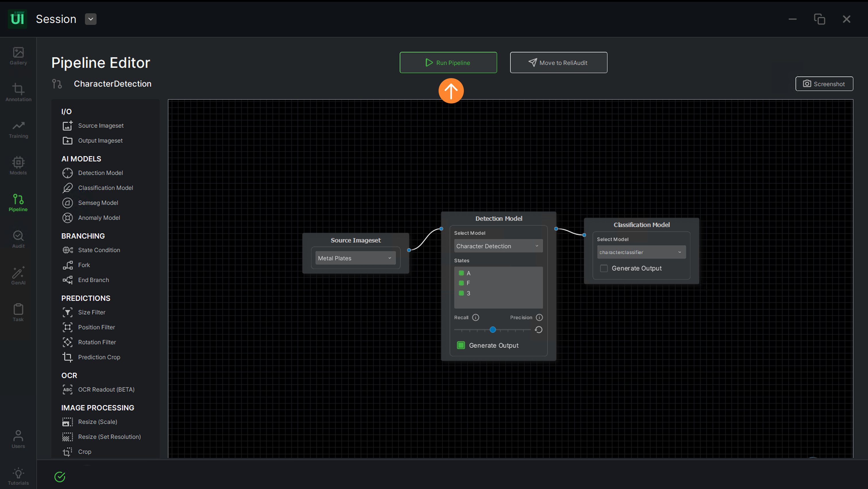
Task: Open the Session dropdown menu
Action: [90, 19]
